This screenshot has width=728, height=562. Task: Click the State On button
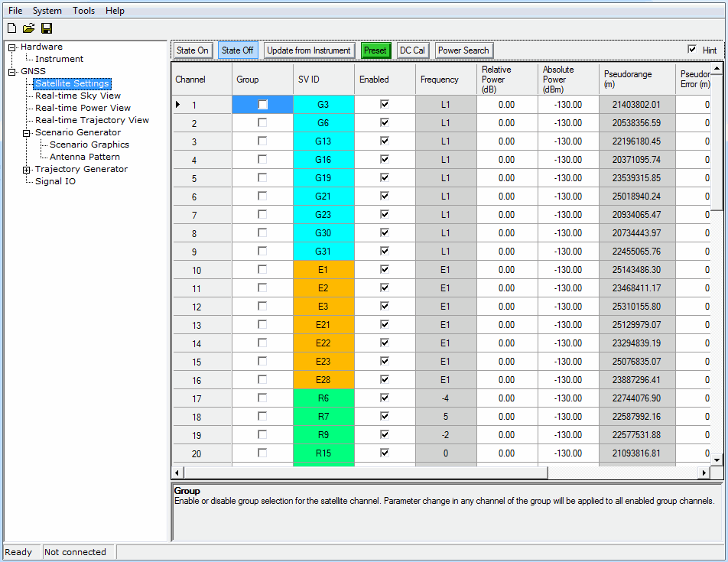pyautogui.click(x=192, y=50)
